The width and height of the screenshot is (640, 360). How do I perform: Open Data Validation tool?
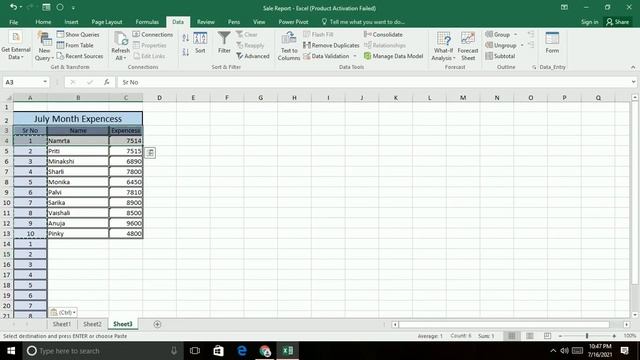(326, 56)
